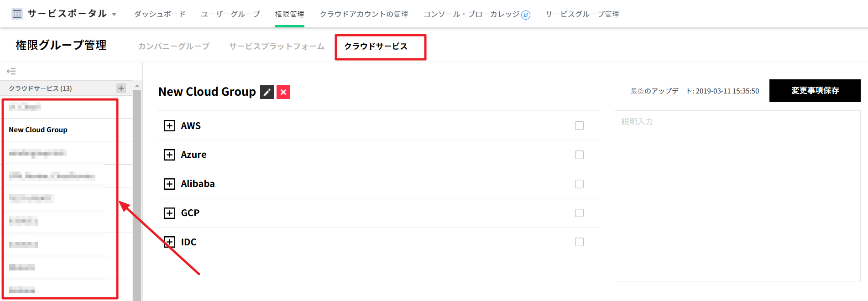This screenshot has width=868, height=301.
Task: Open the サービスポータル dropdown arrow
Action: pyautogui.click(x=114, y=15)
